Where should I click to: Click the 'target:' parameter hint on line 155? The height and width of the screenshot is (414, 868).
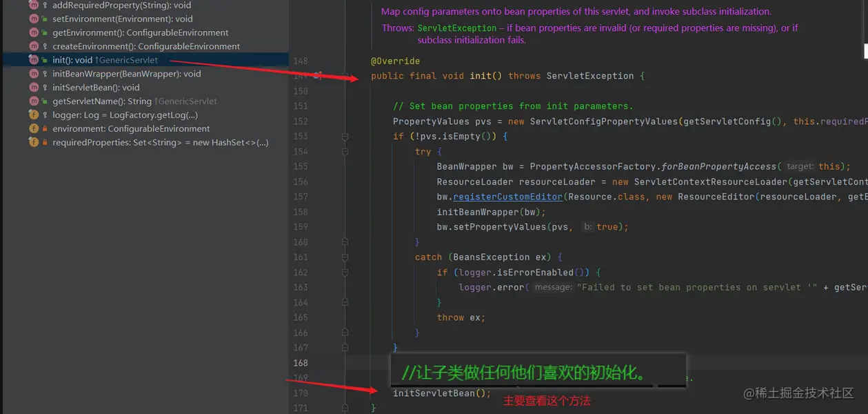click(x=800, y=166)
